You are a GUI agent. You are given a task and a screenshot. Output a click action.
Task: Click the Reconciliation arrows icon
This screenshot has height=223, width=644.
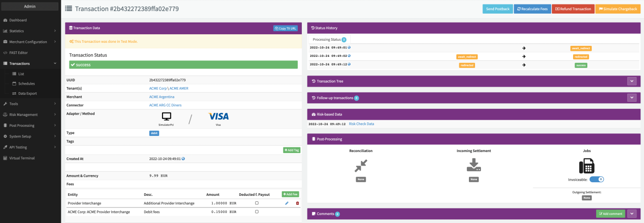pyautogui.click(x=361, y=165)
